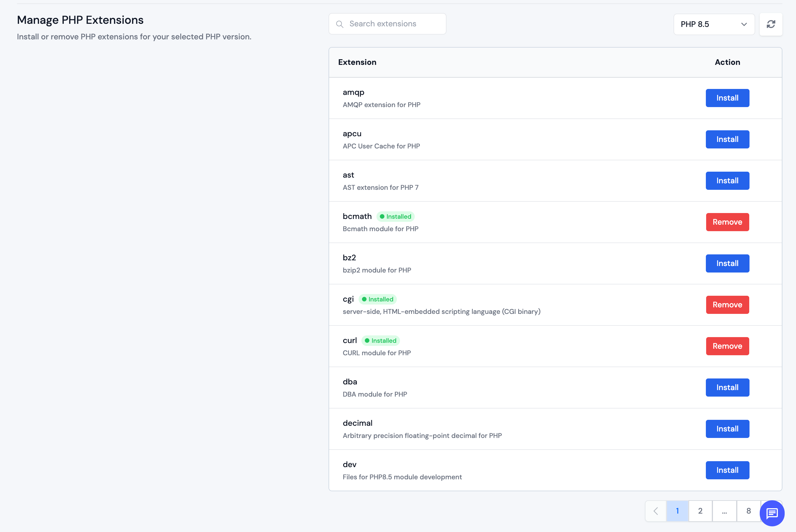Open the ellipsis pagination control
Screen dimensions: 796x532
pos(724,511)
